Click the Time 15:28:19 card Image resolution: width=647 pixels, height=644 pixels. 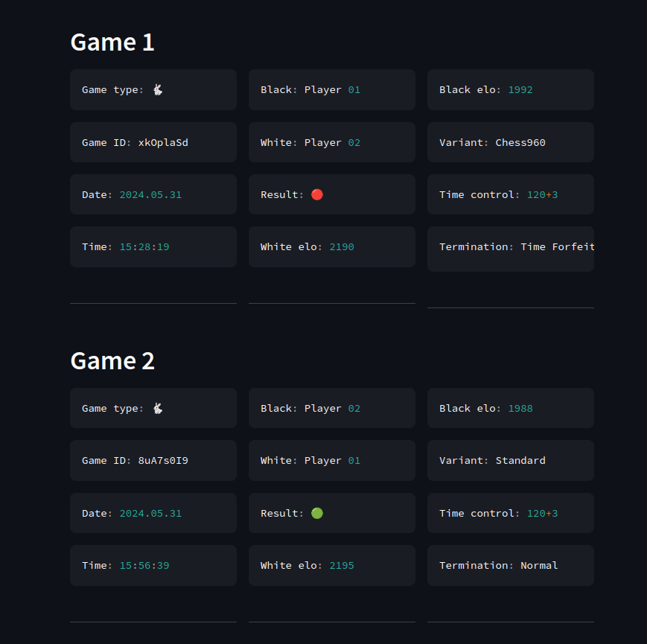(153, 246)
